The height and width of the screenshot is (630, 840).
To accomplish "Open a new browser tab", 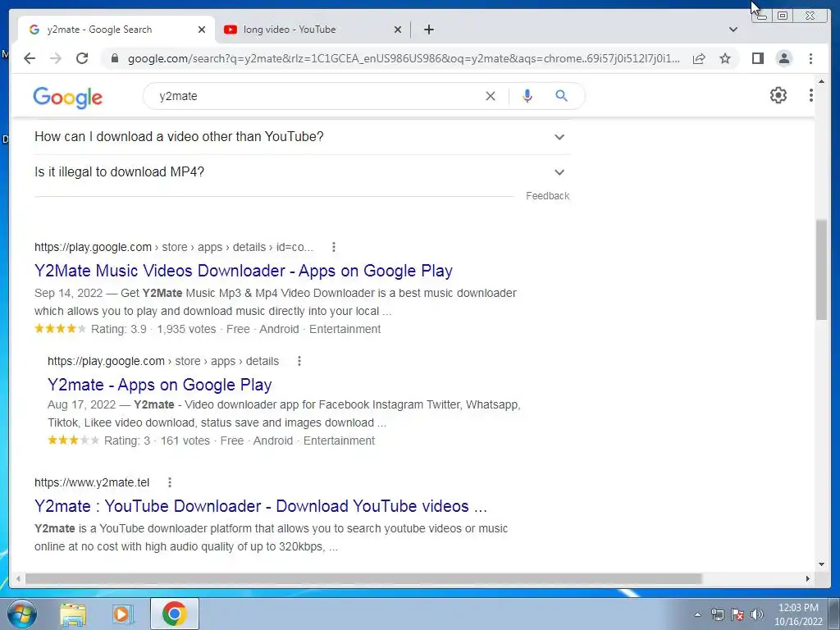I will tap(428, 30).
